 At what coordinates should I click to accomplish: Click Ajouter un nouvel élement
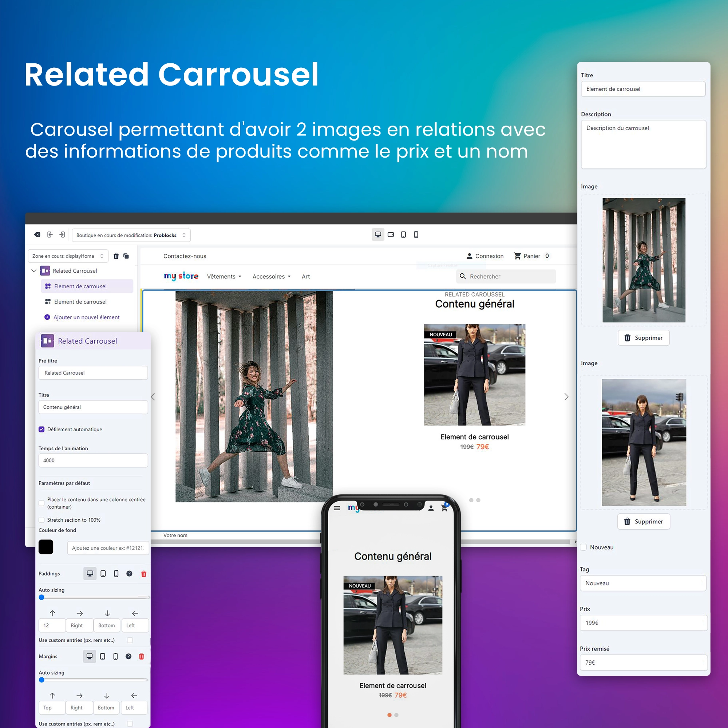[x=86, y=317]
